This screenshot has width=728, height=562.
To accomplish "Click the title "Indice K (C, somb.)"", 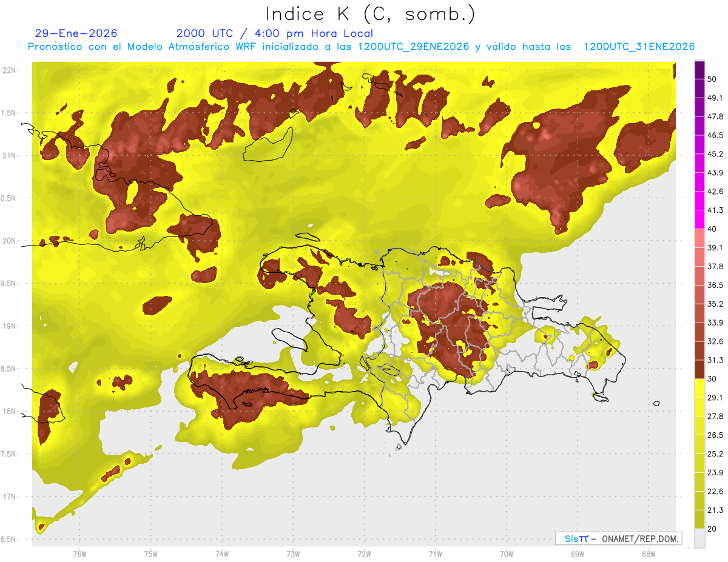I will tap(370, 14).
